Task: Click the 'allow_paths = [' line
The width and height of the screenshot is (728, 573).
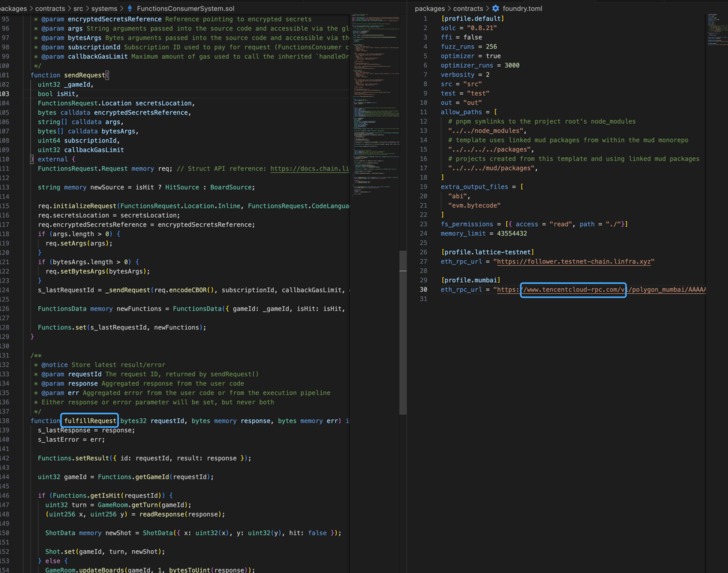Action: coord(468,112)
